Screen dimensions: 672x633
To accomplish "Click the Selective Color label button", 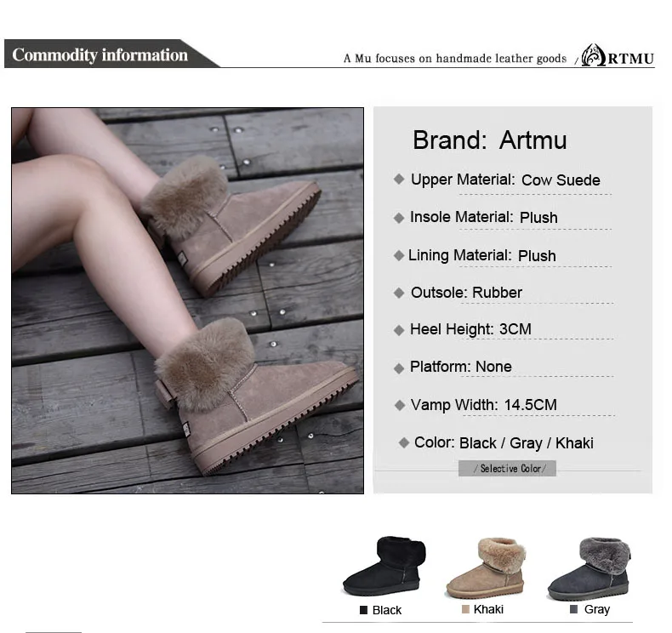I will coord(508,469).
